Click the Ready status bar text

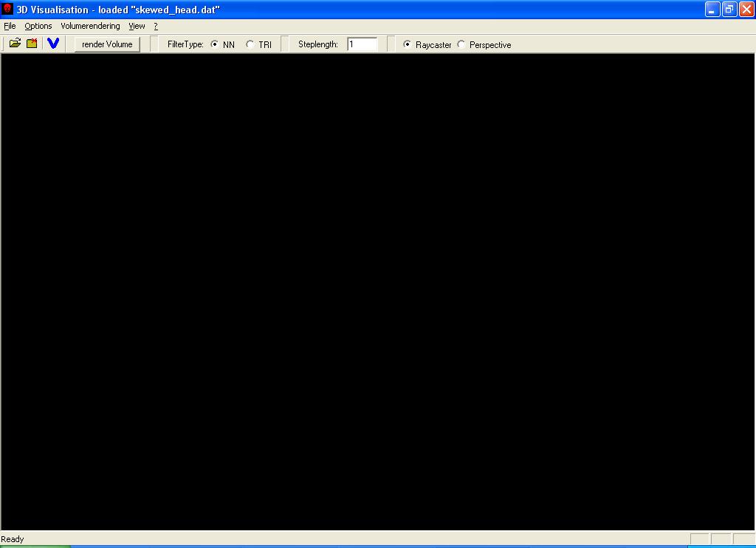coord(13,539)
